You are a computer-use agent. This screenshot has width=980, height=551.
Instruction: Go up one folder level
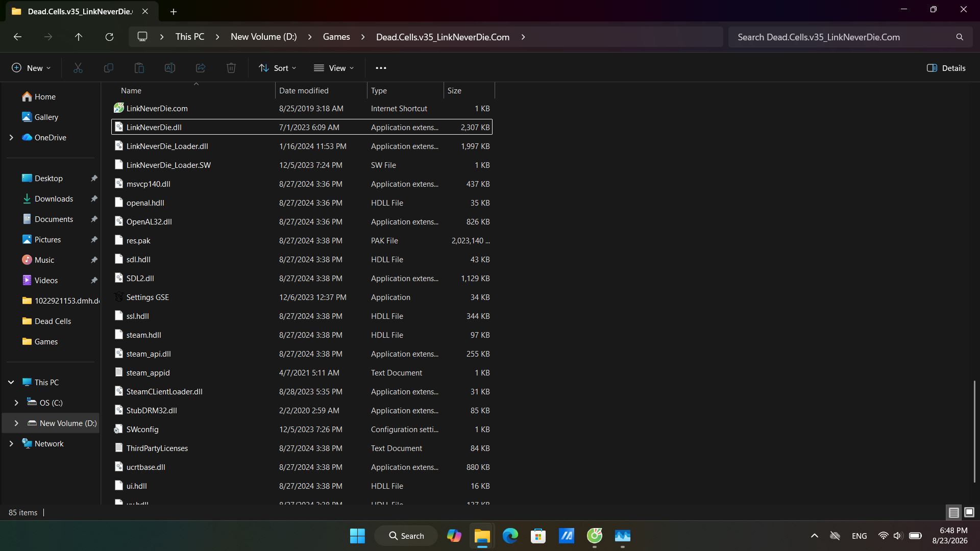79,37
